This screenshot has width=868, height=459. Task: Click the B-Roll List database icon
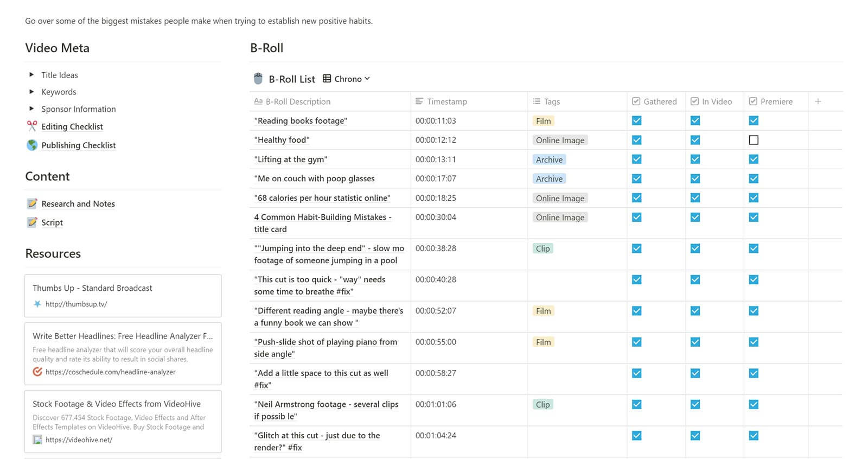(x=258, y=79)
